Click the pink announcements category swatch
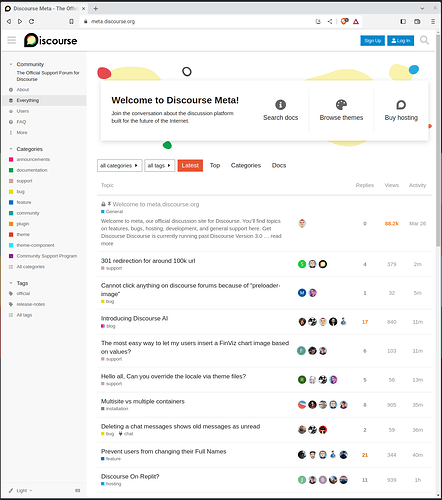The image size is (442, 500). coord(11,159)
